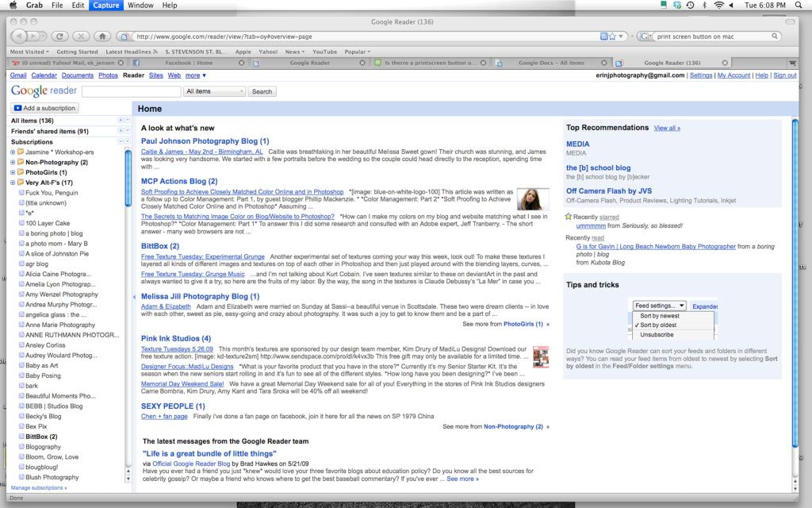
Task: Open the Pink Ink Studios texture thumbnail
Action: [x=541, y=356]
